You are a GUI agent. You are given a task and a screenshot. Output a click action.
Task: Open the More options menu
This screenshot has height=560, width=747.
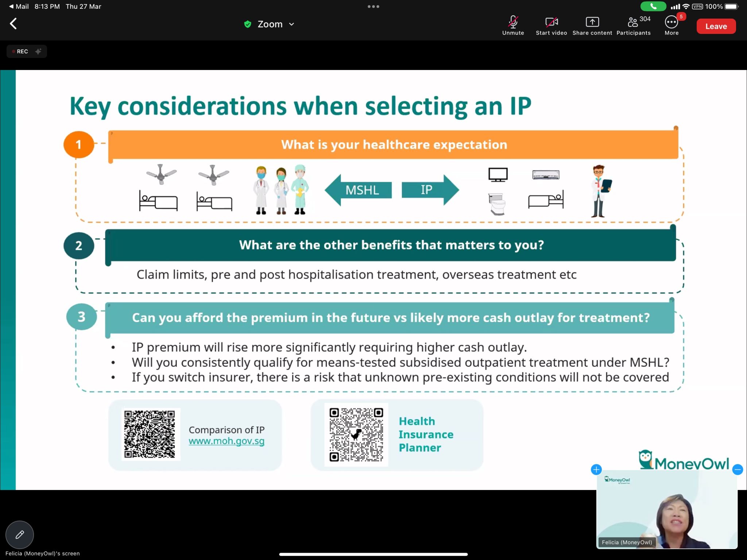point(671,26)
